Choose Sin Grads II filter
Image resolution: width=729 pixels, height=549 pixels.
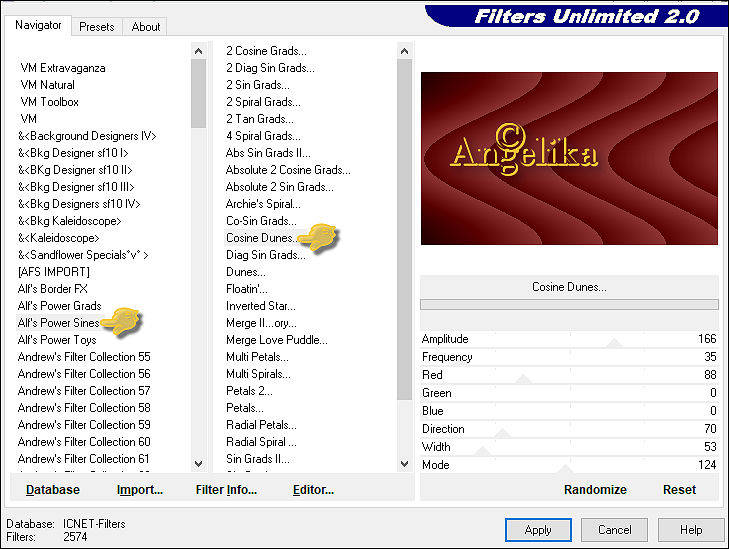click(258, 459)
